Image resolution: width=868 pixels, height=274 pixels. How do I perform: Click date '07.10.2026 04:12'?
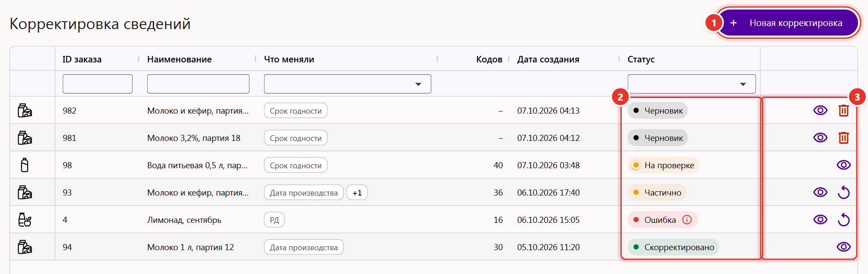click(548, 138)
